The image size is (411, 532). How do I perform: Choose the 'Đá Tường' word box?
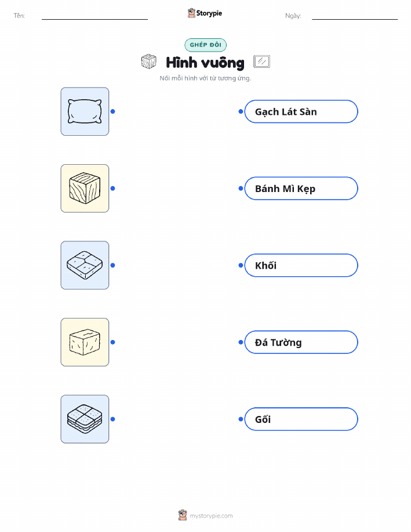[301, 342]
